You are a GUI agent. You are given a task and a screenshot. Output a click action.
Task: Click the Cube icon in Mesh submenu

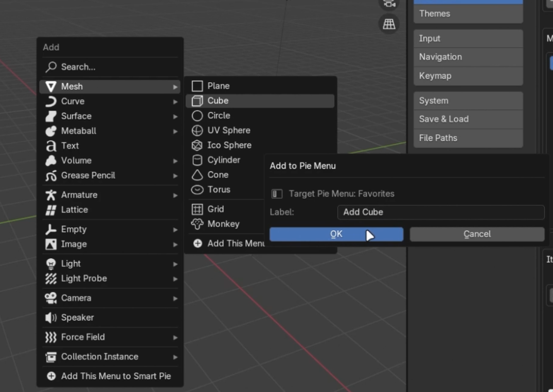(197, 101)
